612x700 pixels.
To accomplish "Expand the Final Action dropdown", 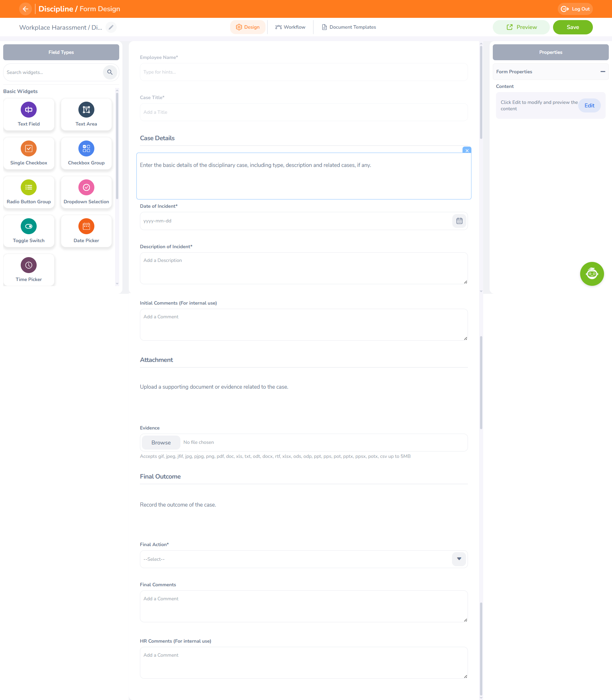I will (x=459, y=559).
